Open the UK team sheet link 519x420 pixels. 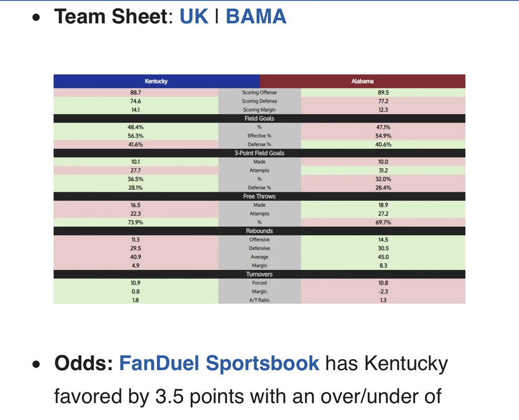click(x=194, y=16)
